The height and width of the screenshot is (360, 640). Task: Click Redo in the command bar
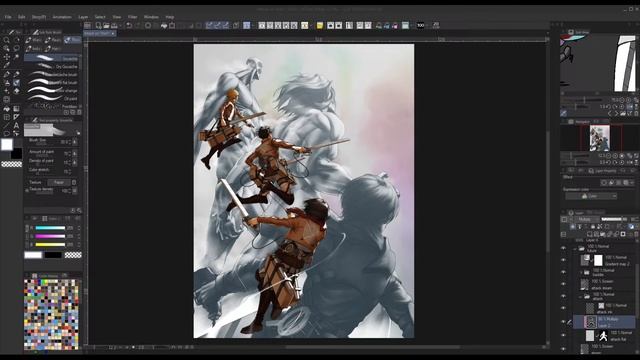click(137, 25)
